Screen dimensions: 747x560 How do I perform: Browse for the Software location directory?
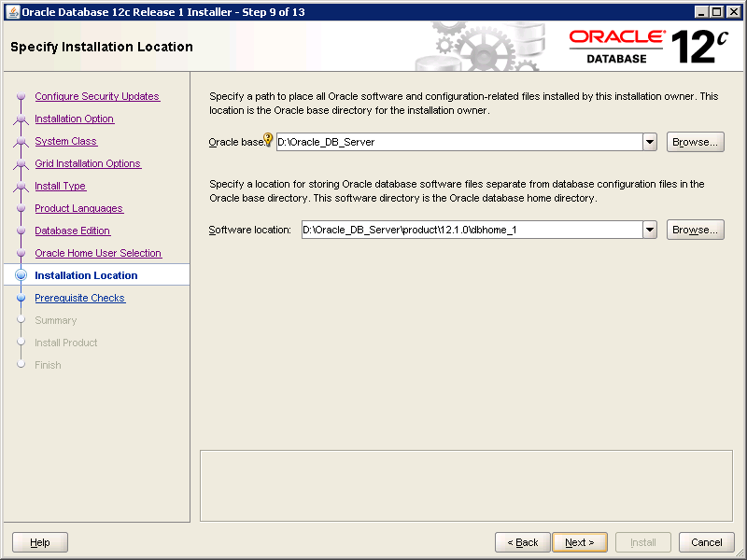click(696, 230)
